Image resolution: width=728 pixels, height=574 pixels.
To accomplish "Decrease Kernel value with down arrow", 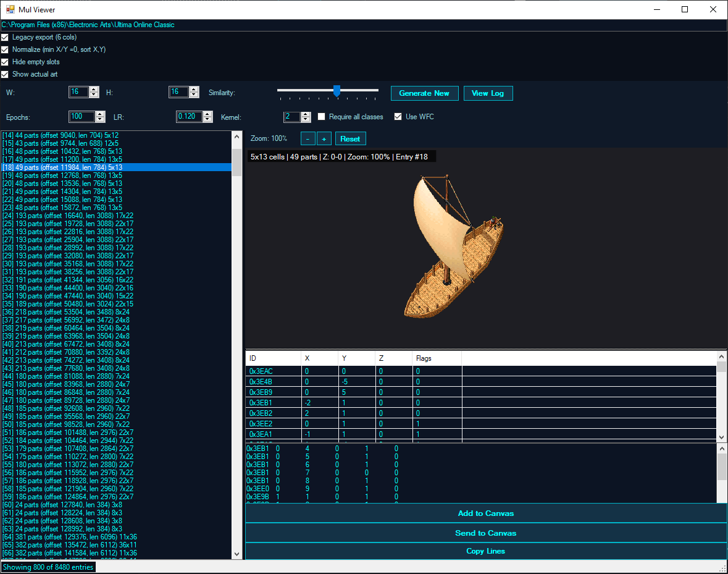I will [x=306, y=119].
